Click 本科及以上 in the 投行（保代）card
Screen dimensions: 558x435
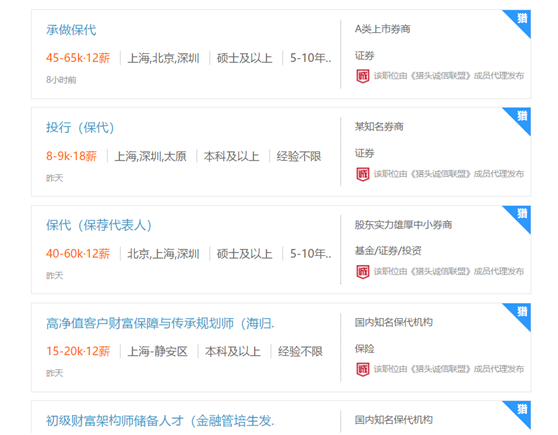click(231, 156)
